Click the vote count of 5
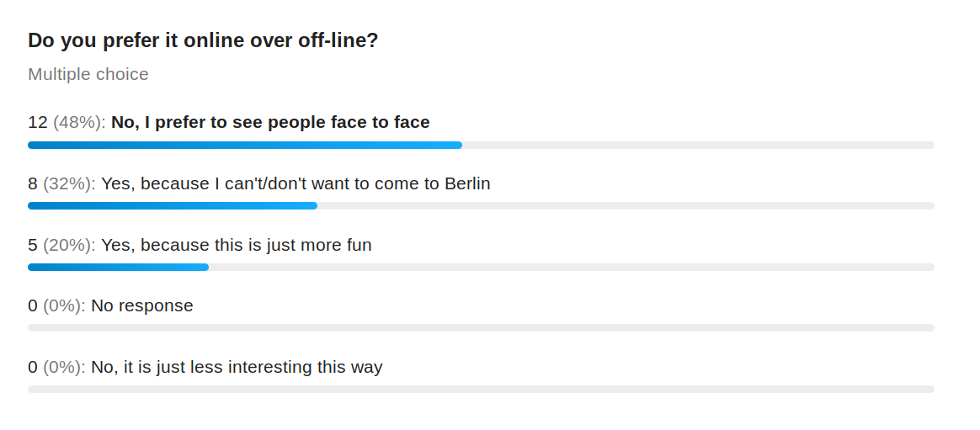Image resolution: width=980 pixels, height=430 pixels. click(x=33, y=245)
